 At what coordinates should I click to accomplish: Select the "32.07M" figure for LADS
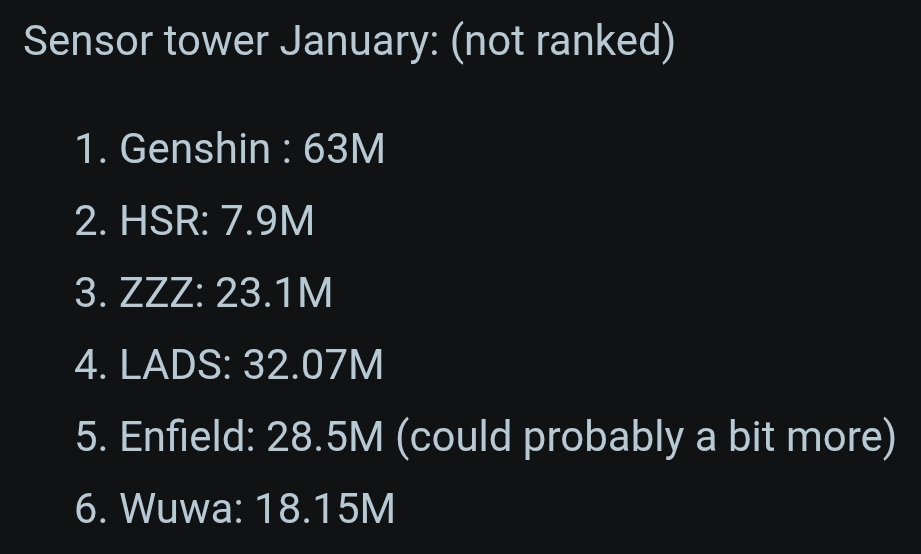pyautogui.click(x=313, y=365)
